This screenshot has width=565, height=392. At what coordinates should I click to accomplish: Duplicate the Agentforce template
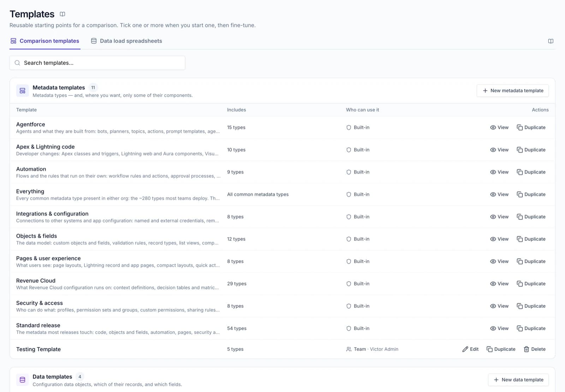[531, 127]
